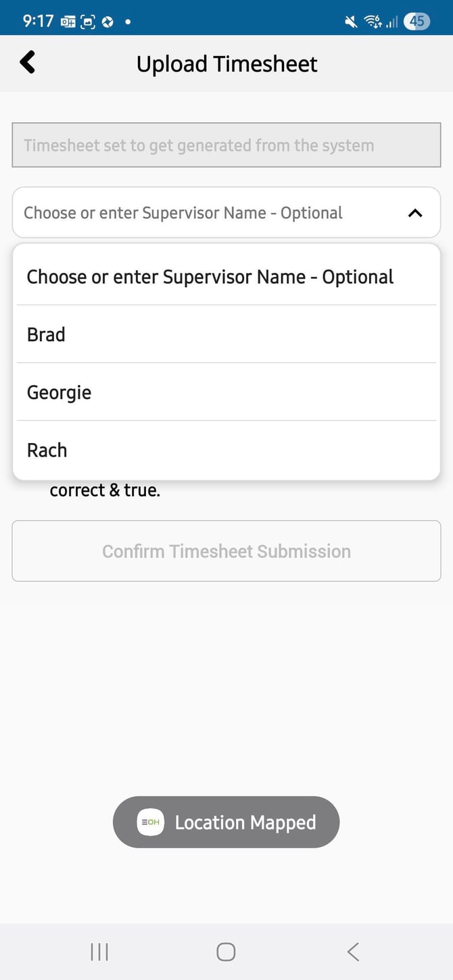The height and width of the screenshot is (980, 453).
Task: Tap the back arrow in the header
Action: pyautogui.click(x=28, y=63)
